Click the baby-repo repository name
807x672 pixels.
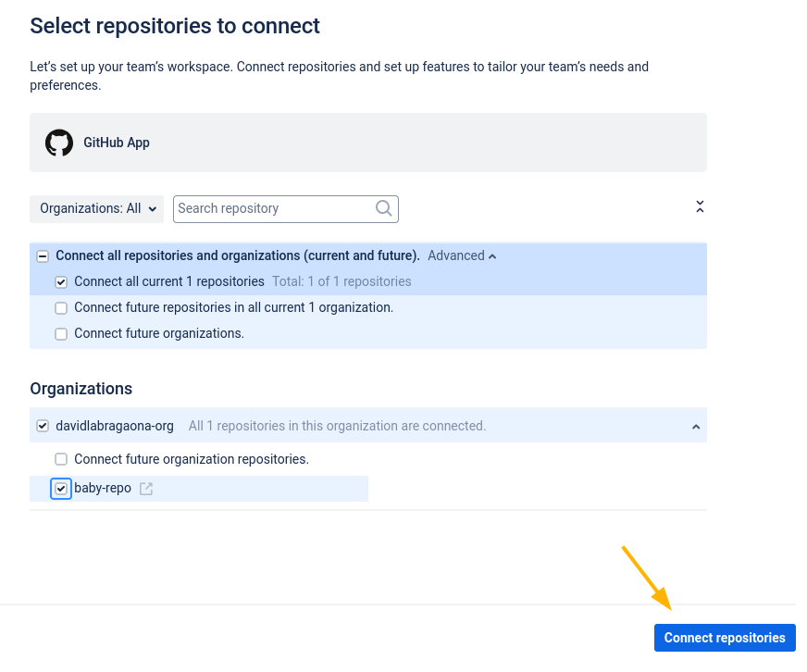(103, 488)
